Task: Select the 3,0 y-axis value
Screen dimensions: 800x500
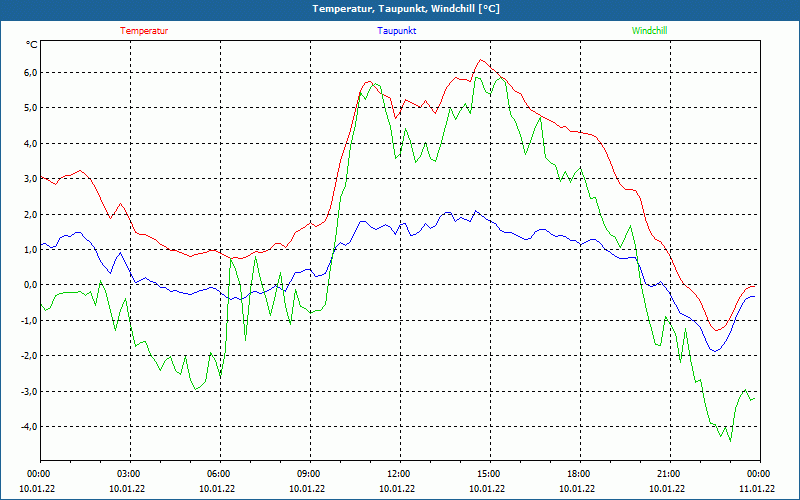Action: (x=31, y=179)
